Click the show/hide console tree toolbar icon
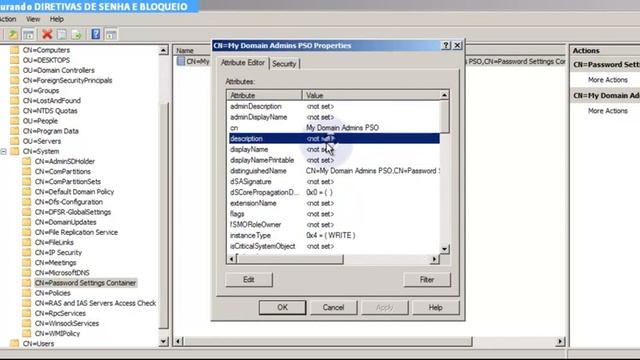This screenshot has width=640, height=360. click(29, 35)
